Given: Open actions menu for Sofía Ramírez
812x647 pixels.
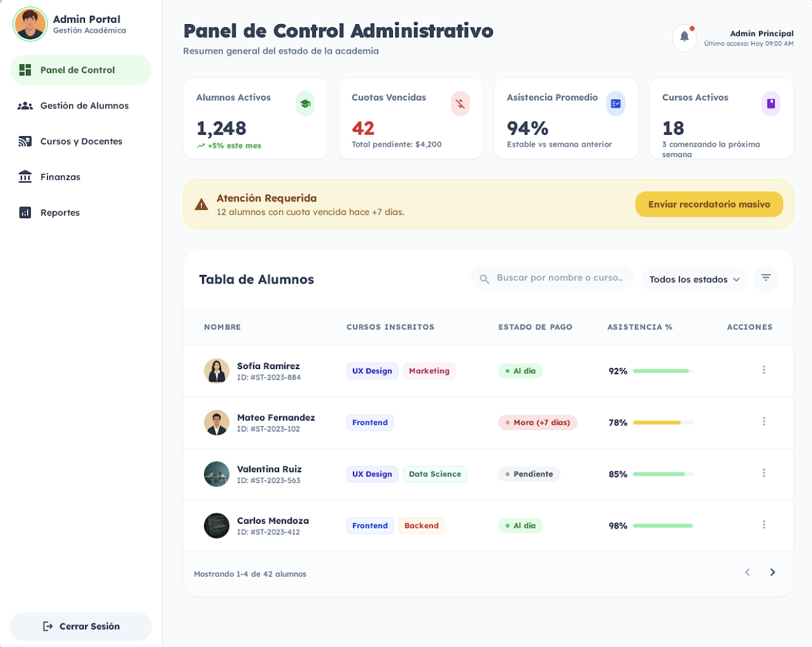Looking at the screenshot, I should pyautogui.click(x=763, y=370).
